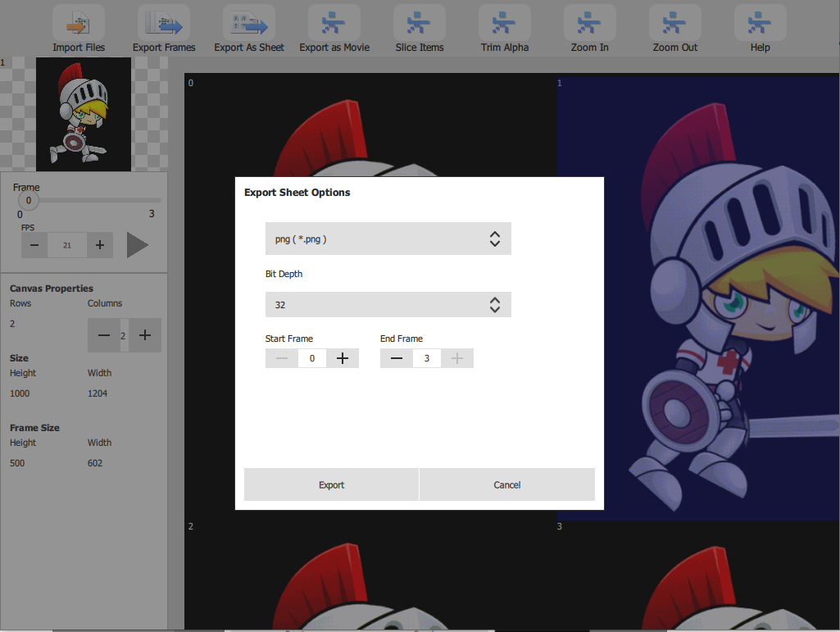This screenshot has height=632, width=840.
Task: Click the Export button in dialog
Action: coord(331,484)
